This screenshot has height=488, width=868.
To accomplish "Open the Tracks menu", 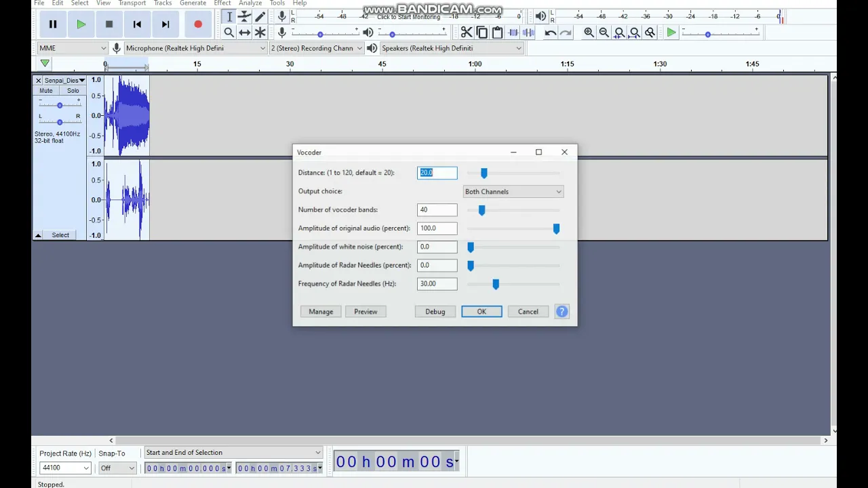I will [x=163, y=3].
